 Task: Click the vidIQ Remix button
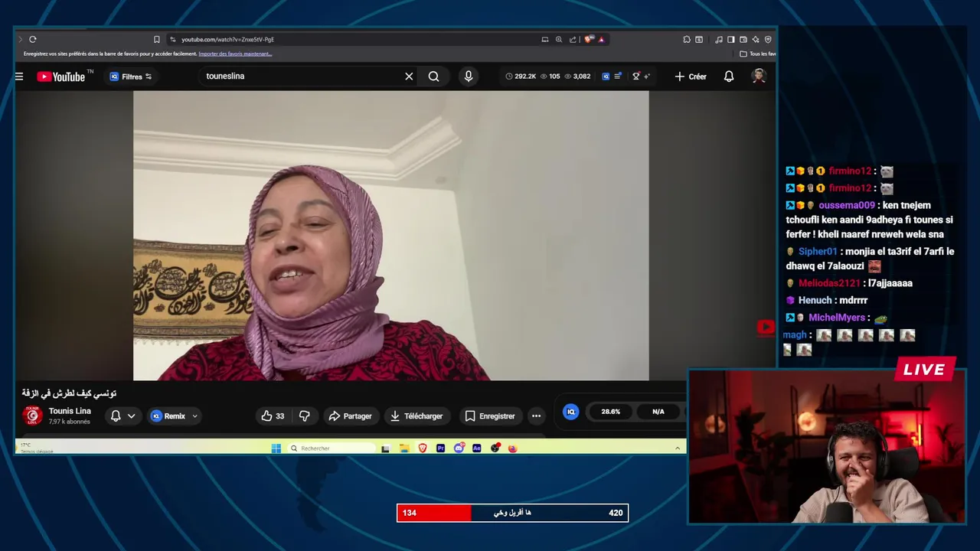pos(168,416)
